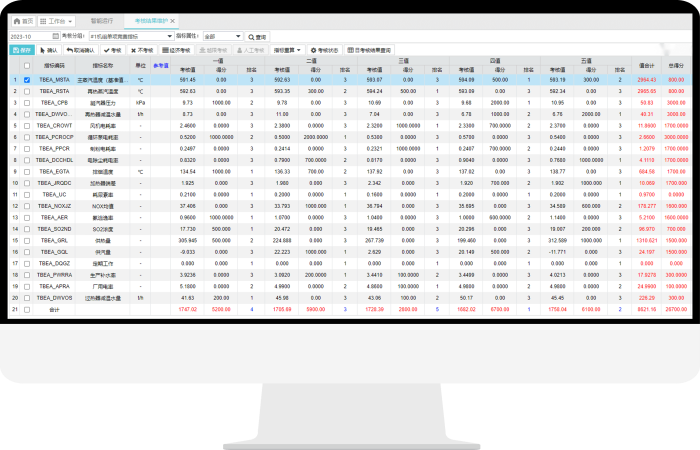This screenshot has width=700, height=450.
Task: Go to the 首页 home tab
Action: (x=23, y=20)
